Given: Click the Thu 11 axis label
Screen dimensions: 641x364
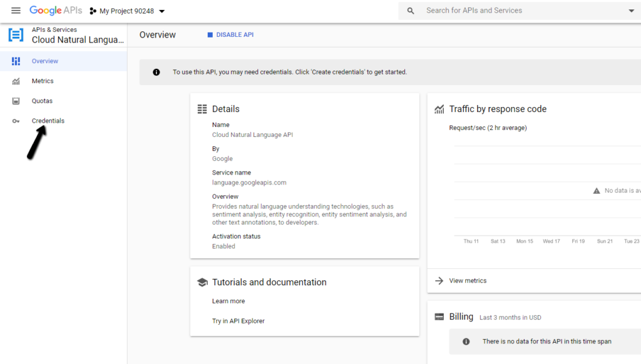Looking at the screenshot, I should (x=471, y=241).
